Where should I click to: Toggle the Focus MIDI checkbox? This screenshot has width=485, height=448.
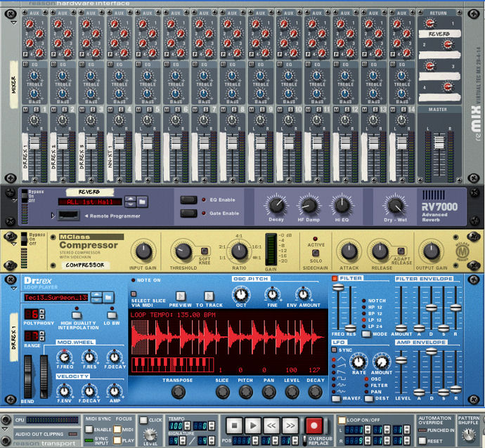coord(117,429)
